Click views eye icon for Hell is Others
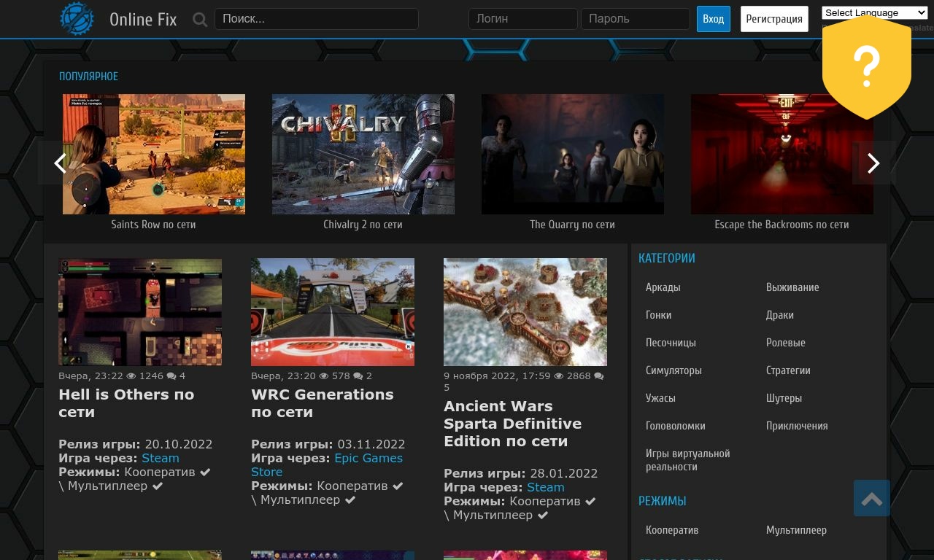The image size is (934, 560). coord(131,376)
